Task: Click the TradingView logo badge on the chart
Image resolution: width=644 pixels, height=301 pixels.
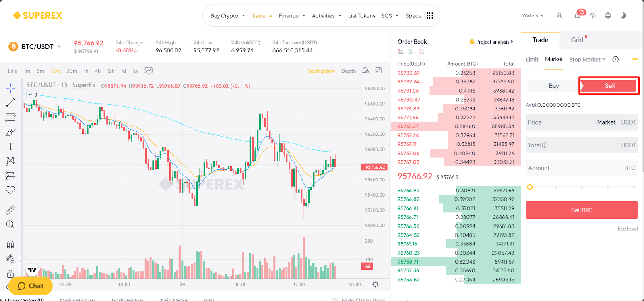Action: (32, 270)
